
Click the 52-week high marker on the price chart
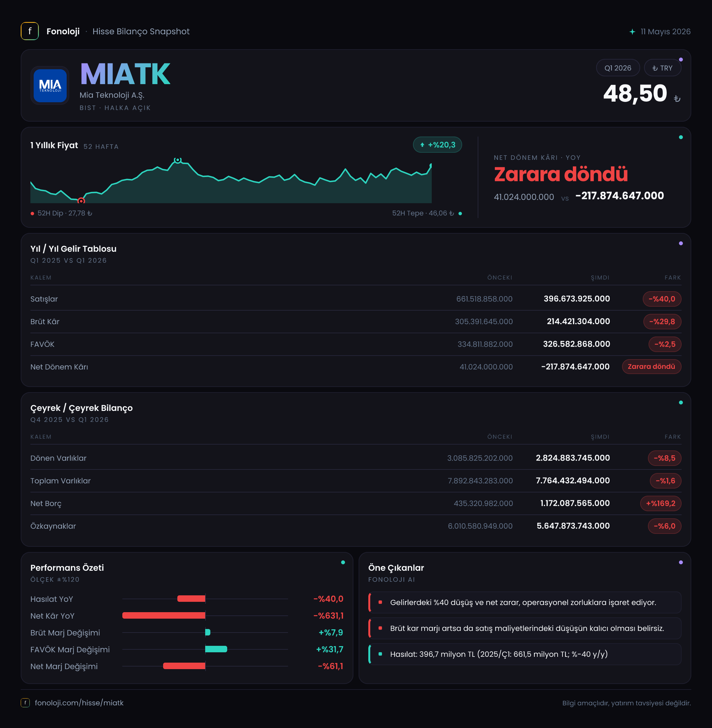pyautogui.click(x=178, y=160)
